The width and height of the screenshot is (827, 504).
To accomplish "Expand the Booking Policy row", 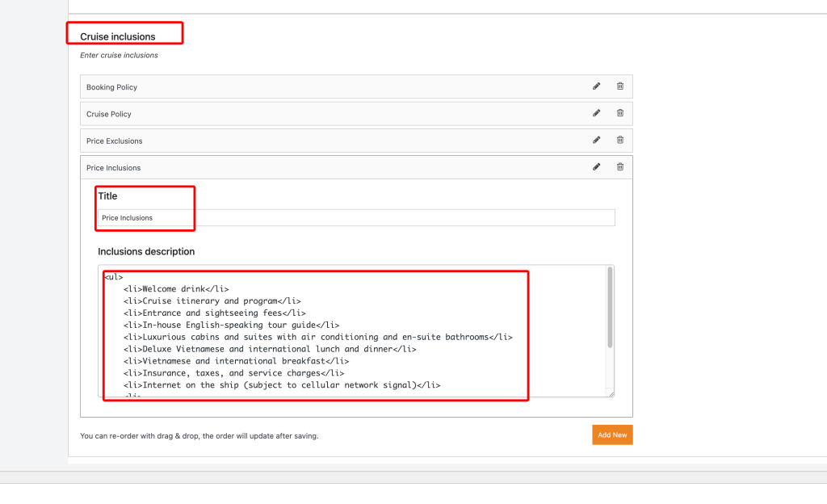I will tap(323, 87).
